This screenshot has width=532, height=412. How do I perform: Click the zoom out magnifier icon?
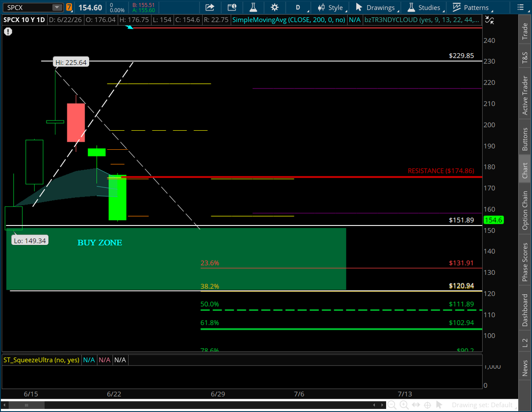(x=392, y=405)
